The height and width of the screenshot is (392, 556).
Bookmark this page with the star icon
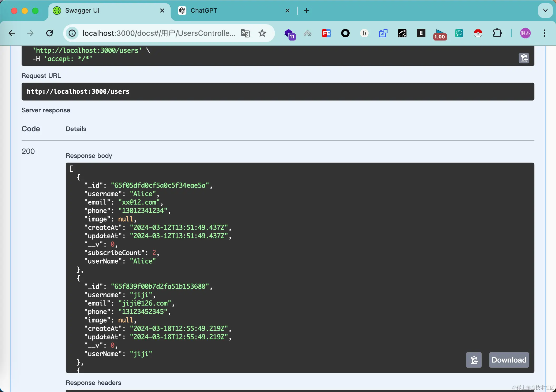pos(262,33)
